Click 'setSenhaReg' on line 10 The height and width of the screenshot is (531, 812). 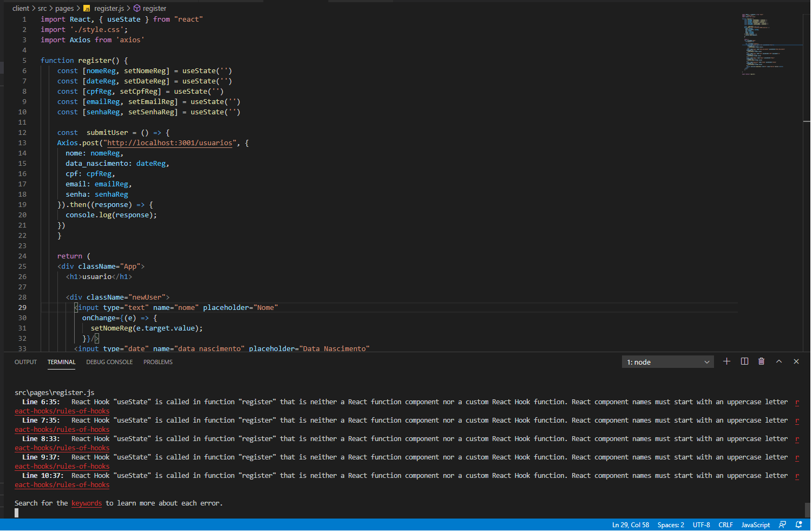(x=151, y=112)
